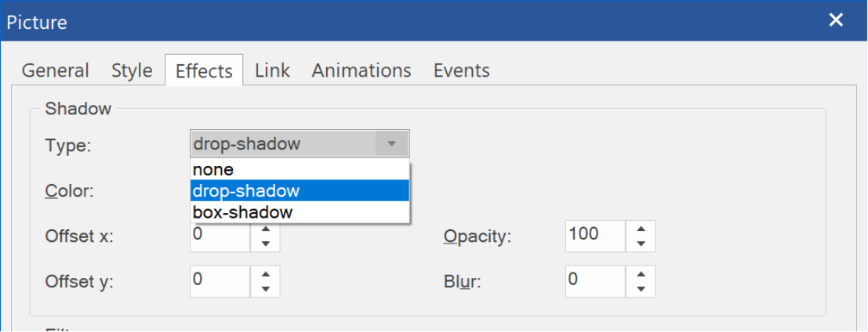Switch to the General tab
This screenshot has width=868, height=332.
[55, 70]
